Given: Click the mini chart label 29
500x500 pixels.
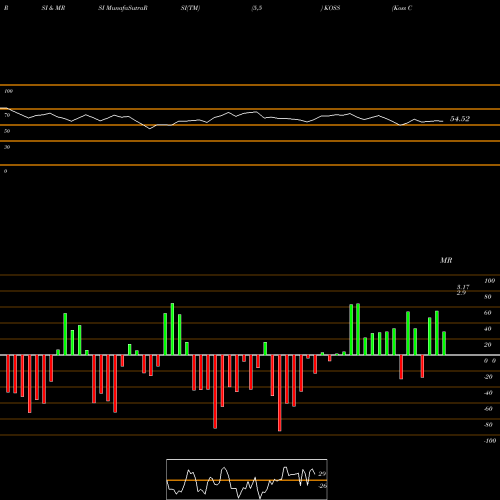Looking at the screenshot, I should pos(322,474).
